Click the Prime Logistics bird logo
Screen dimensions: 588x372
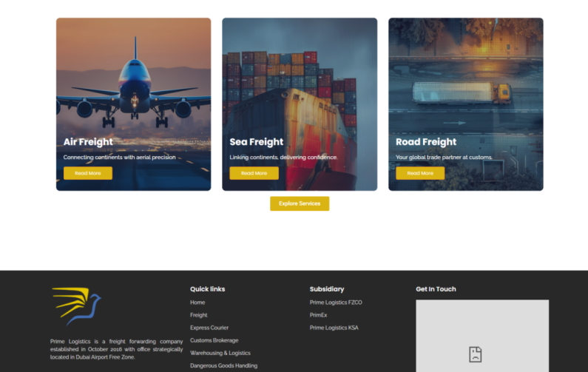click(x=77, y=305)
